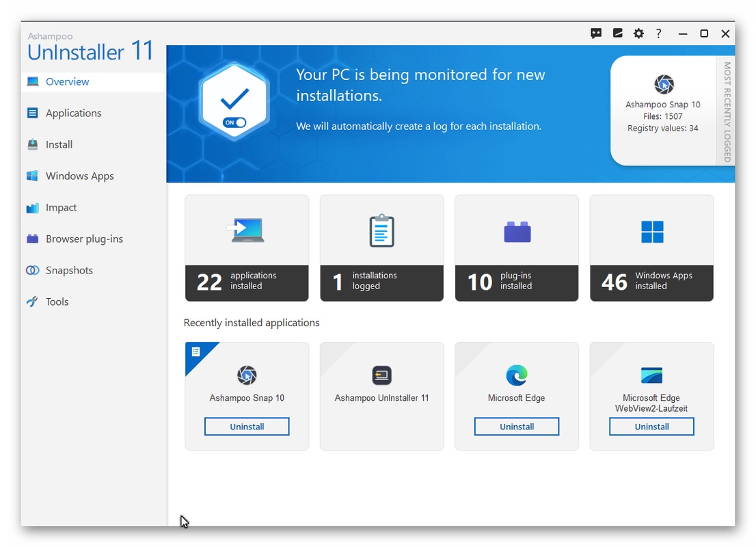The width and height of the screenshot is (756, 547).
Task: Click the Windows Apps logo tile icon
Action: [652, 232]
